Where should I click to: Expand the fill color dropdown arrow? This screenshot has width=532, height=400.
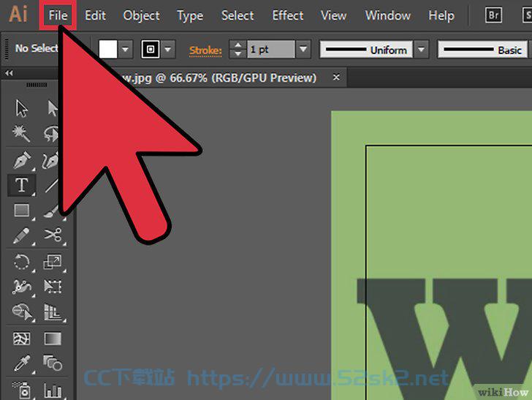(125, 49)
